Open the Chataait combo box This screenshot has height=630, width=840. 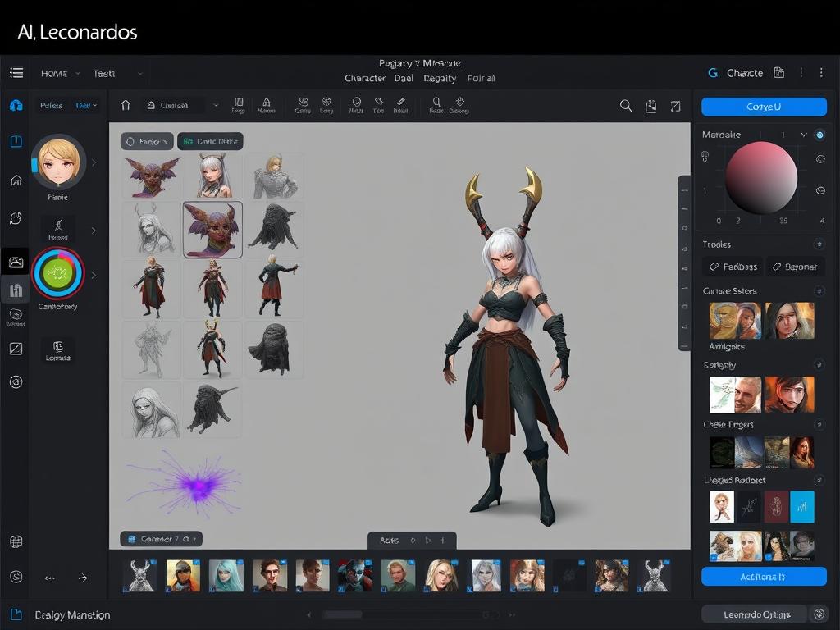(182, 106)
